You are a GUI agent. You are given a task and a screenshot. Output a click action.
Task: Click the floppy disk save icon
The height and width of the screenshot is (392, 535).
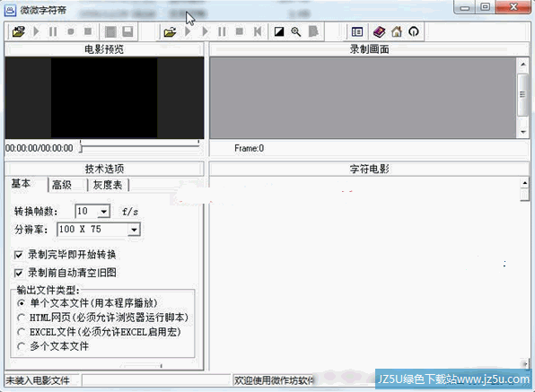127,31
